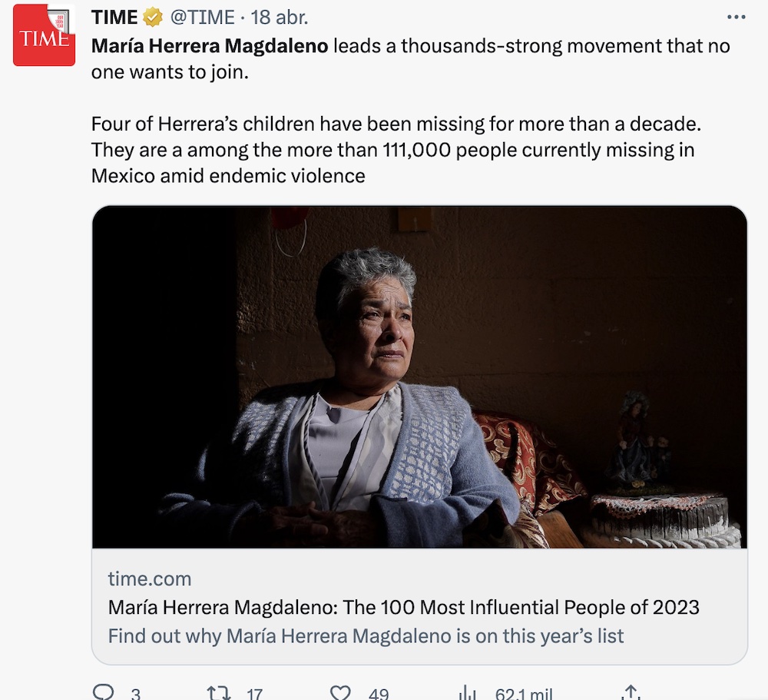768x700 pixels.
Task: Click the reply count 3
Action: click(x=135, y=694)
